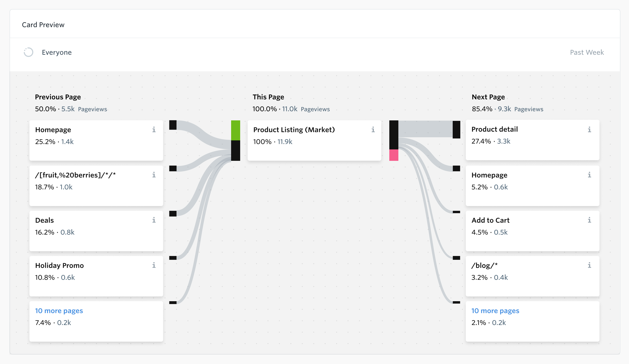Image resolution: width=629 pixels, height=364 pixels.
Task: Click the info icon on Product Listing (Market)
Action: 373,130
